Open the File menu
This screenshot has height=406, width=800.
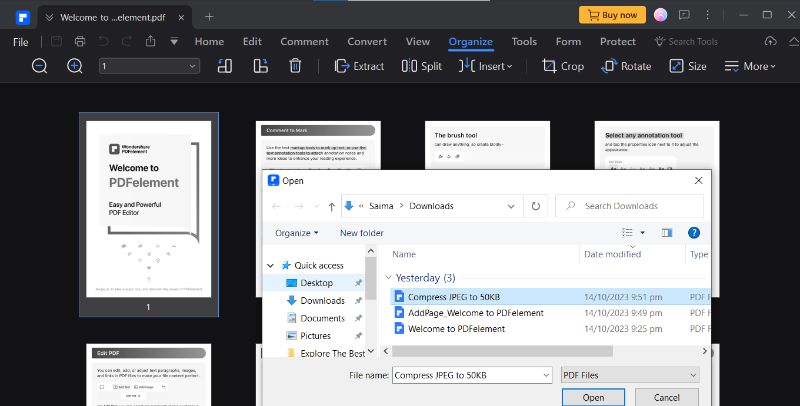pyautogui.click(x=20, y=42)
